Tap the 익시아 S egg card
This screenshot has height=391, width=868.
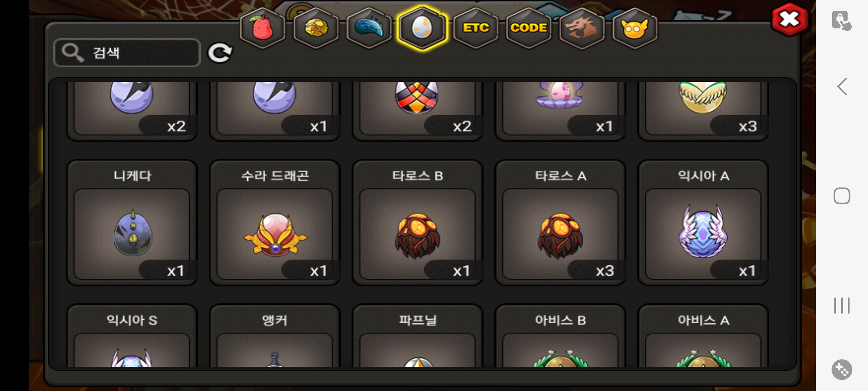pos(132,336)
